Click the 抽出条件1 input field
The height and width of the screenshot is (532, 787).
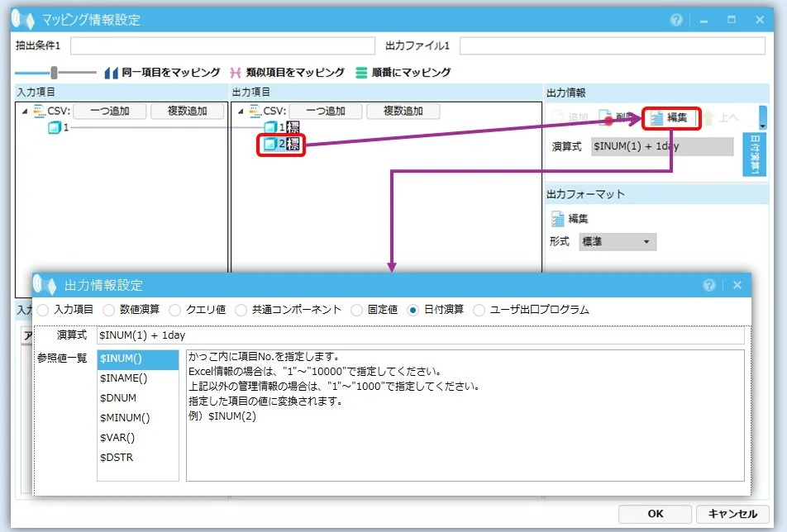coord(223,45)
